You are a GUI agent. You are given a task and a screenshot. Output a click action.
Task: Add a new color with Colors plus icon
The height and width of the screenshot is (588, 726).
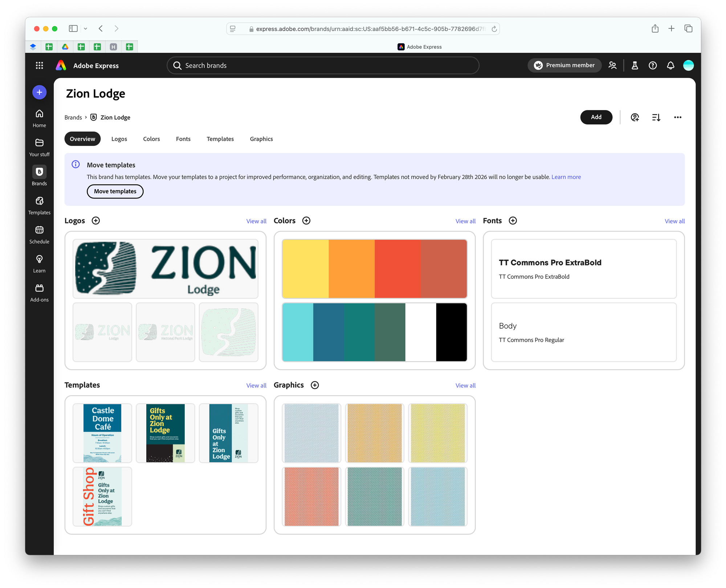(x=306, y=221)
